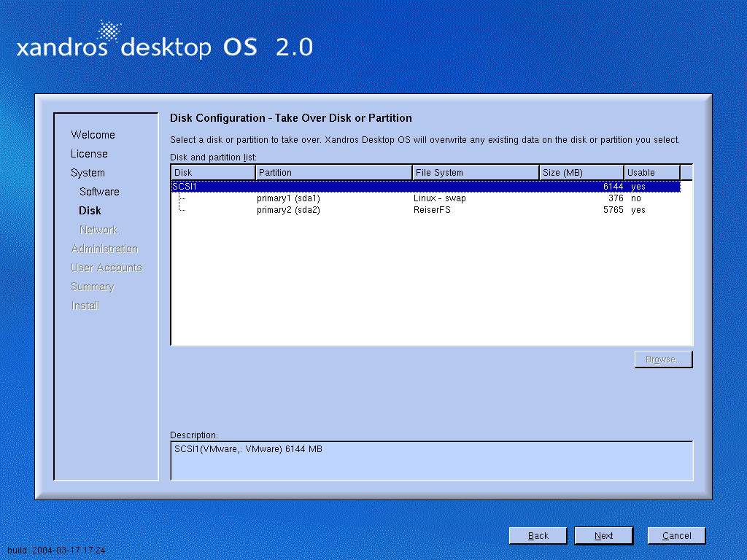747x560 pixels.
Task: Sort by Size (MB) column header
Action: tap(581, 173)
